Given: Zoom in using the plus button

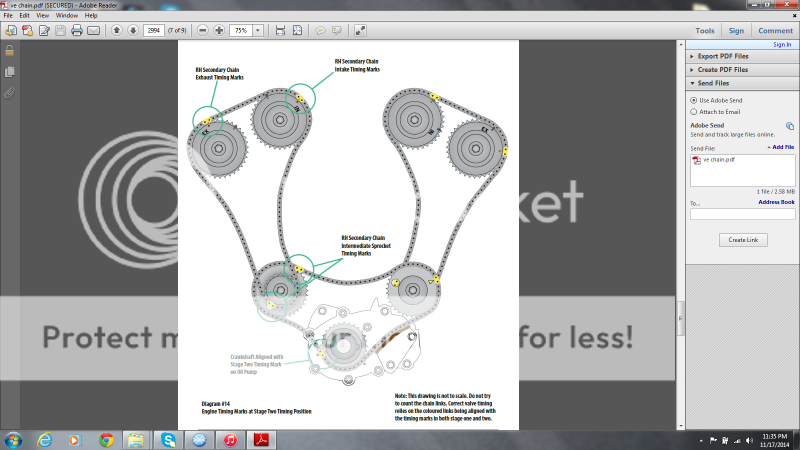Looking at the screenshot, I should point(219,31).
